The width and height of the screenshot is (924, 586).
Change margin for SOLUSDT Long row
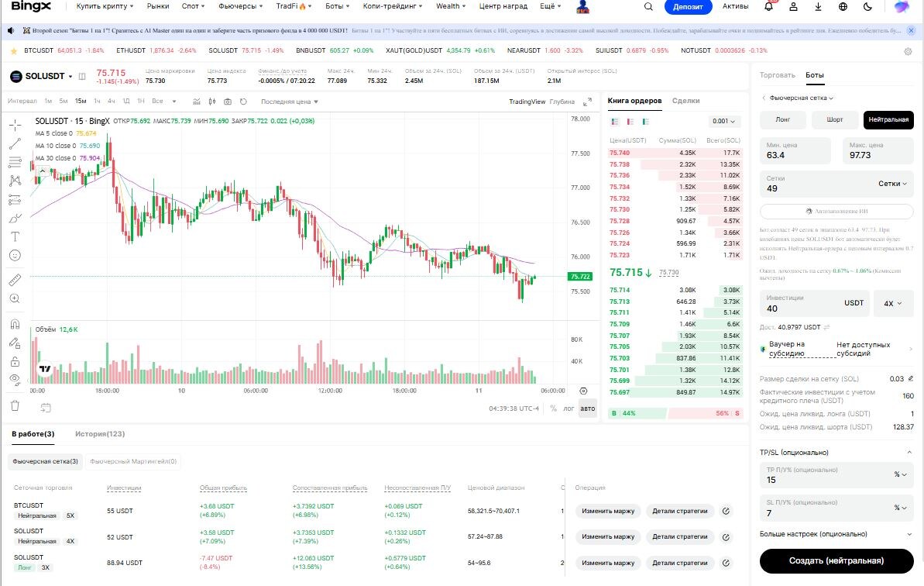[608, 563]
